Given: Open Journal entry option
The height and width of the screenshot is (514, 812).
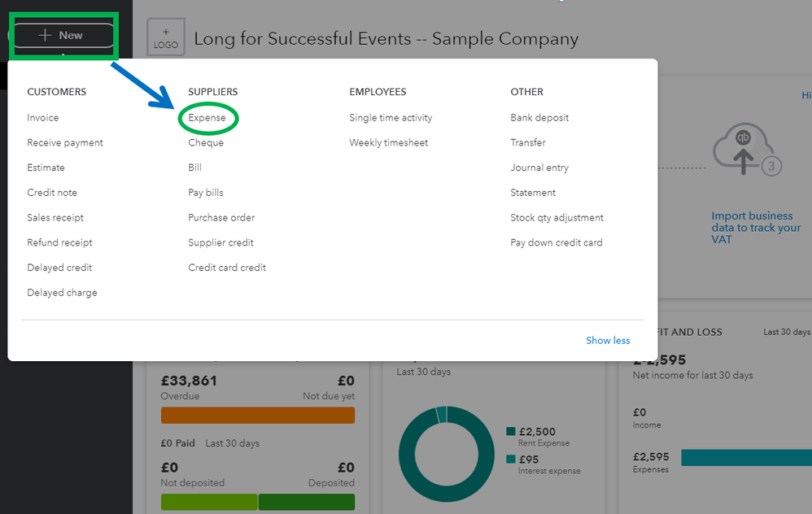Looking at the screenshot, I should click(539, 168).
